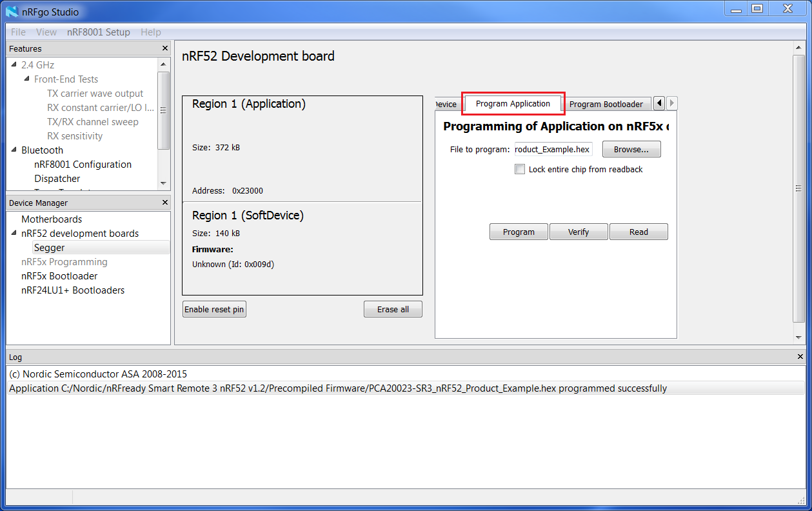Image resolution: width=812 pixels, height=511 pixels.
Task: Collapse the Front-End Tests node
Action: tap(27, 79)
